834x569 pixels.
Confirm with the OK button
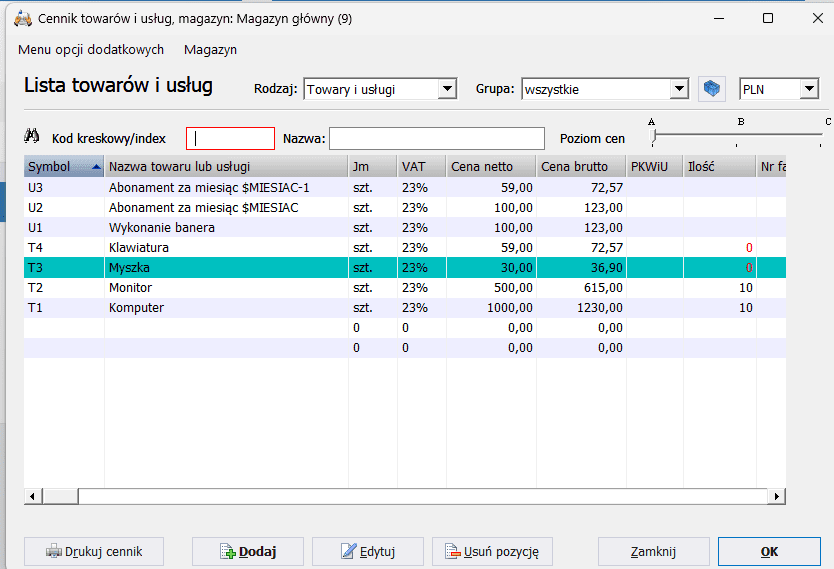(769, 551)
